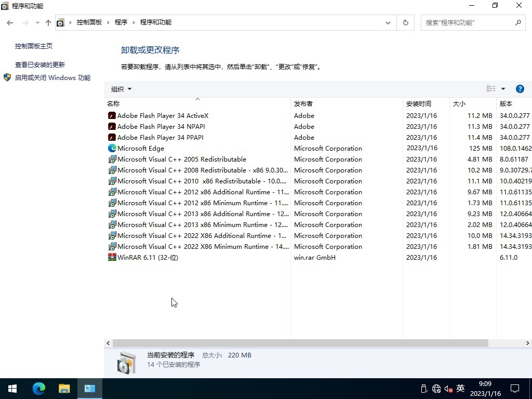Expand the address bar history dropdown
532x399 pixels.
(x=388, y=23)
